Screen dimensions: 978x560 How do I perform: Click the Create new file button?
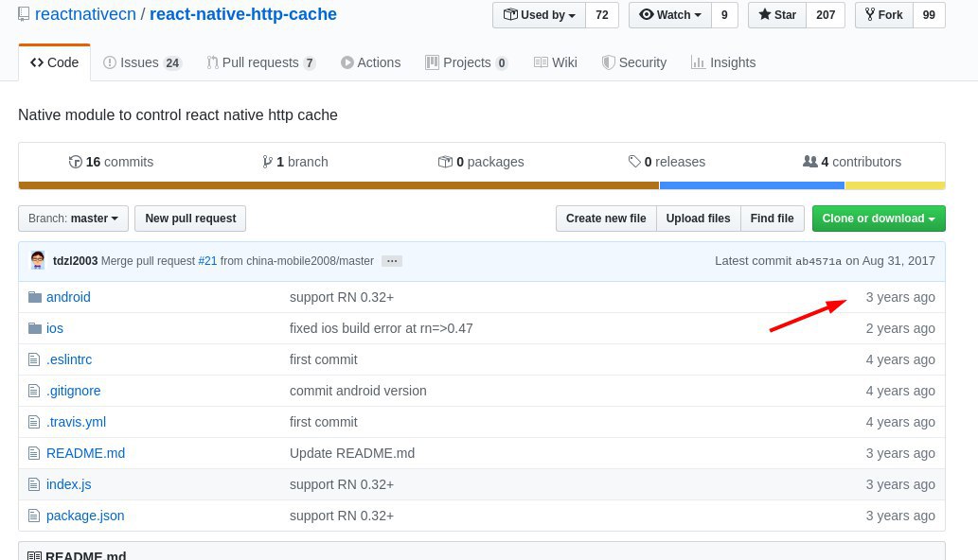pos(606,219)
